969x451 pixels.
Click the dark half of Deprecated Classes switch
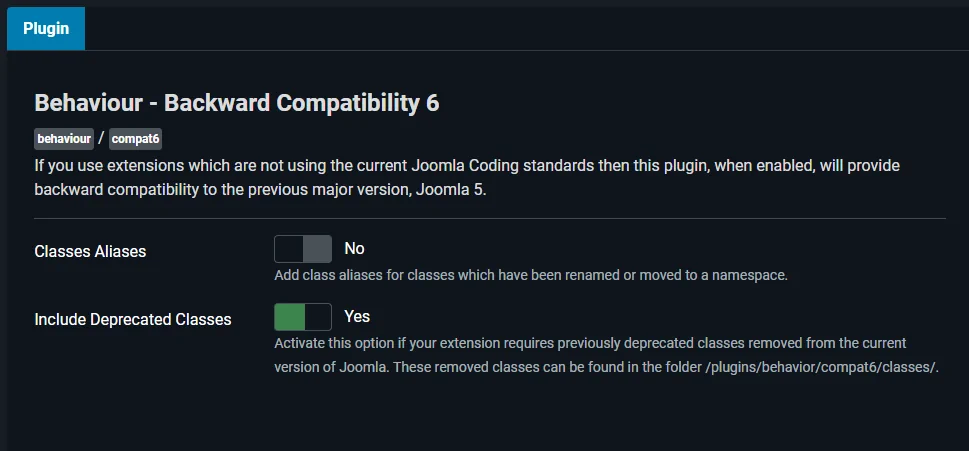[318, 317]
